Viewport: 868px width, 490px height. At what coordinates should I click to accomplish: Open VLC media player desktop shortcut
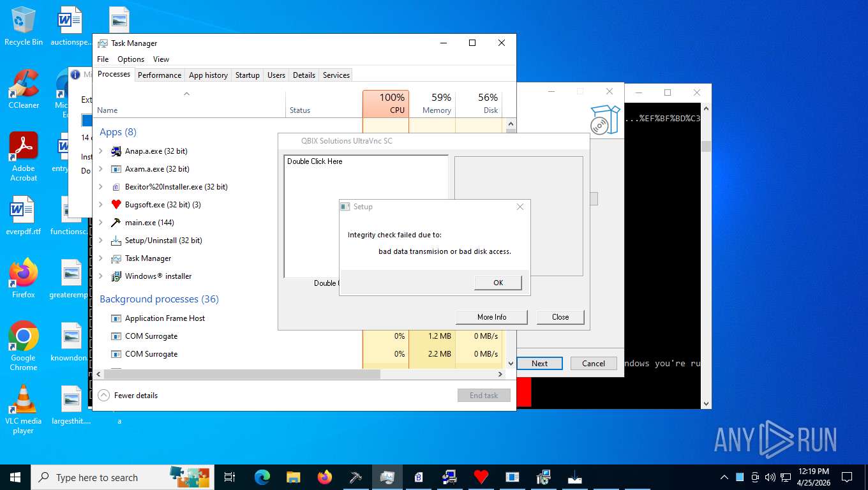pos(24,409)
